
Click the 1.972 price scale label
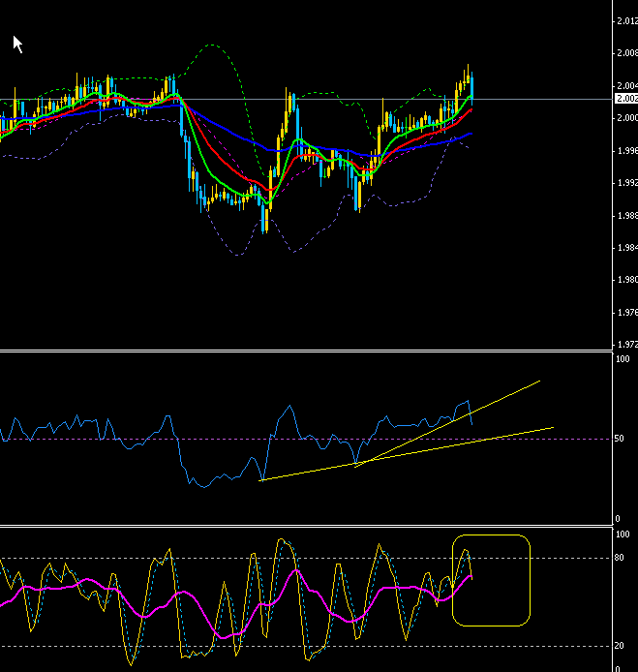(626, 345)
